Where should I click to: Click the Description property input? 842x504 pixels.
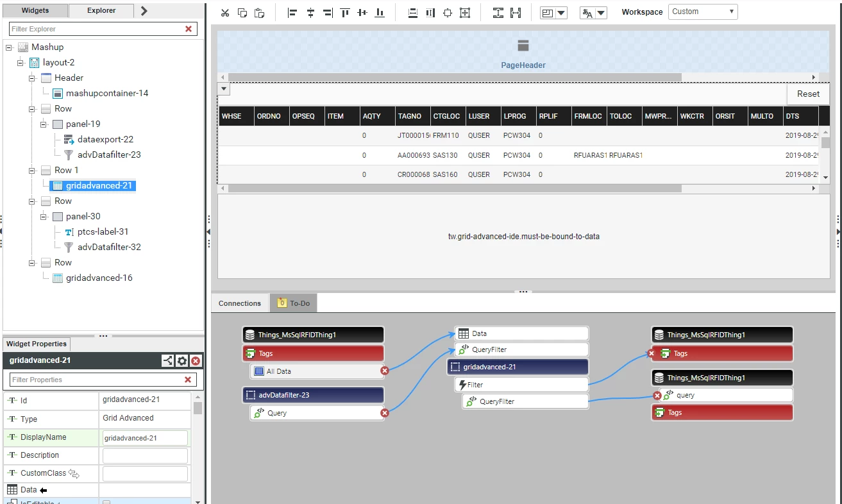point(145,456)
